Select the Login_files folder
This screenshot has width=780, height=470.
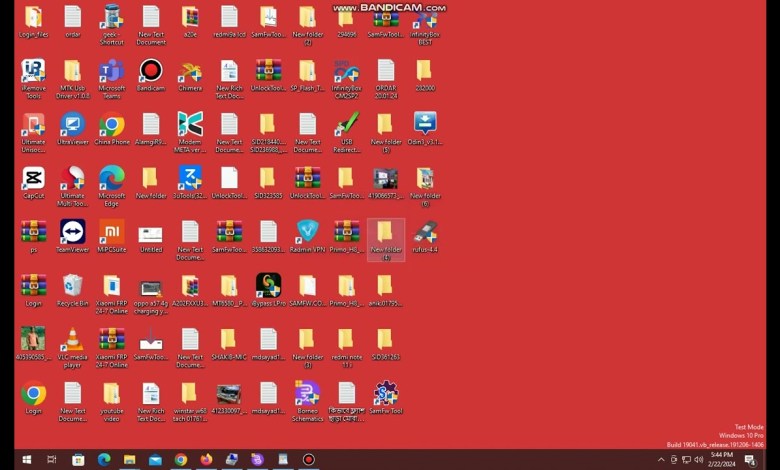click(x=33, y=21)
